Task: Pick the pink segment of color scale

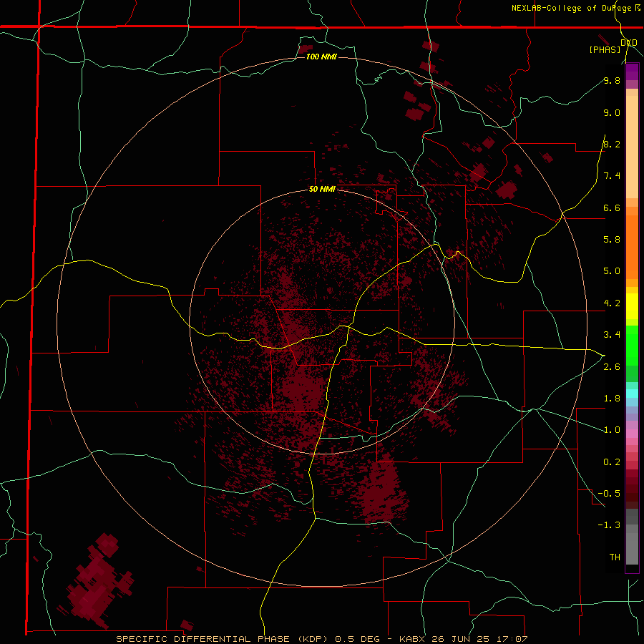Action: pyautogui.click(x=632, y=434)
